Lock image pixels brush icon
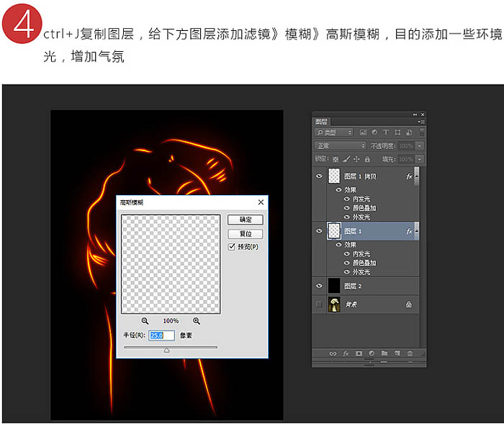The width and height of the screenshot is (504, 424). pyautogui.click(x=346, y=159)
